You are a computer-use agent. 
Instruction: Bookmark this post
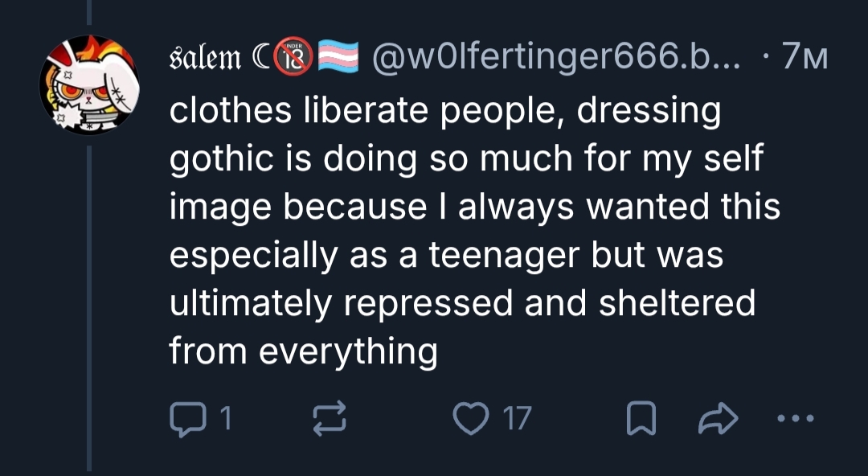tap(641, 418)
